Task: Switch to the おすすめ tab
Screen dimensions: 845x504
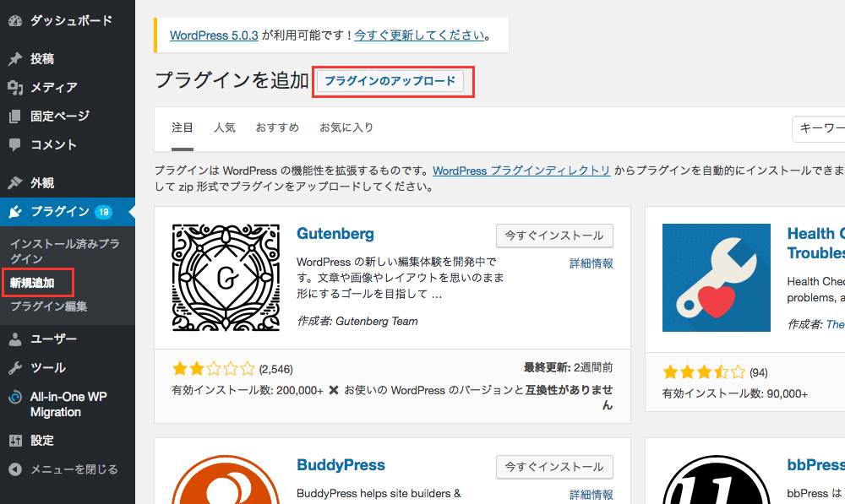Action: pos(277,127)
